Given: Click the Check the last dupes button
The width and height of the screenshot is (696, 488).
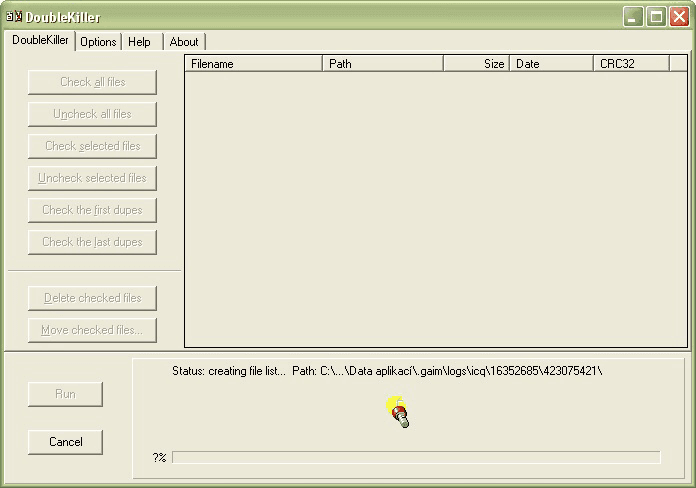Looking at the screenshot, I should coord(92,242).
